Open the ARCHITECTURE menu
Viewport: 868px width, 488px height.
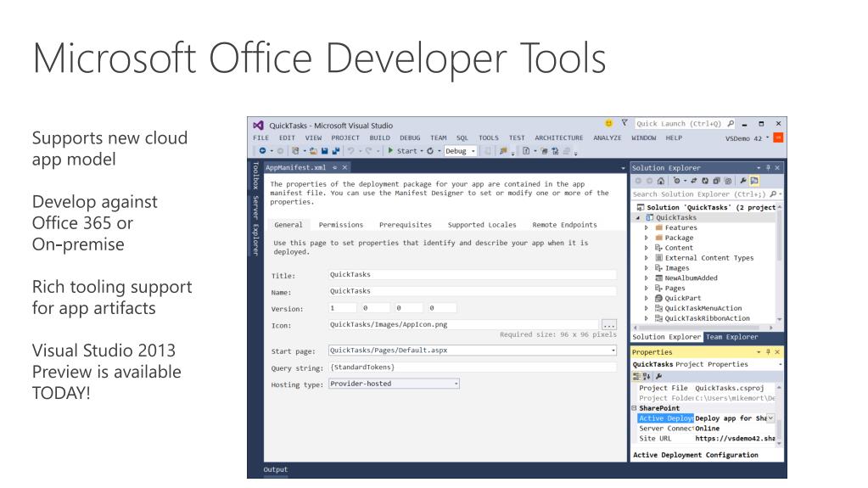click(x=558, y=138)
